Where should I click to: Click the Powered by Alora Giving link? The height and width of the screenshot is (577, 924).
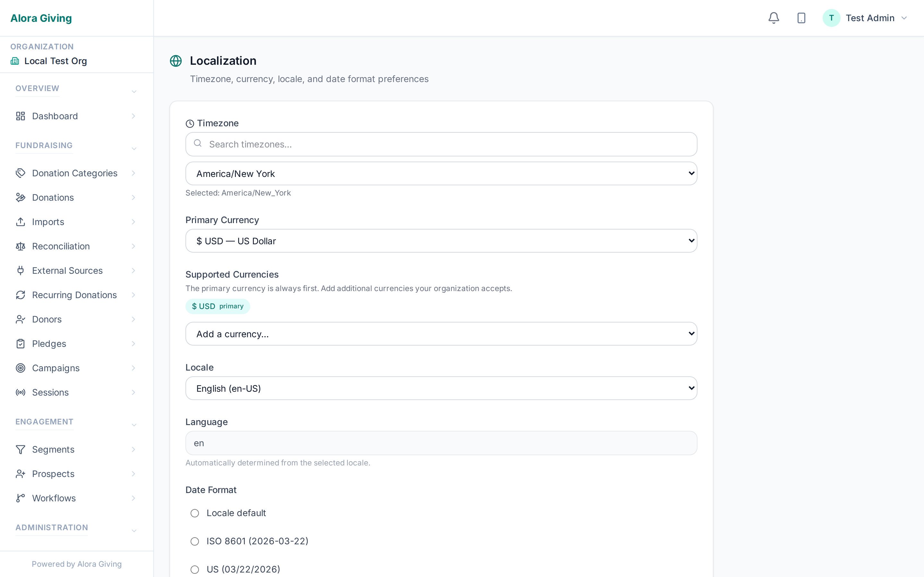(76, 564)
